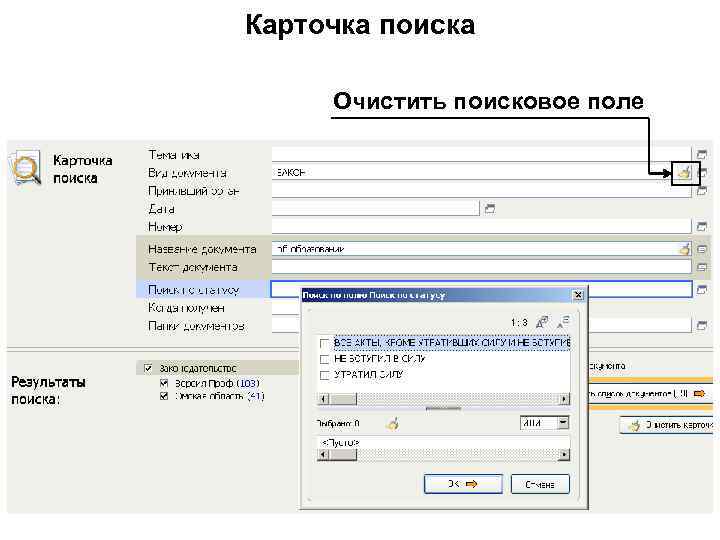Image resolution: width=720 pixels, height=540 pixels.
Task: Open dictionary icon beside Папки документов field
Action: [x=702, y=326]
